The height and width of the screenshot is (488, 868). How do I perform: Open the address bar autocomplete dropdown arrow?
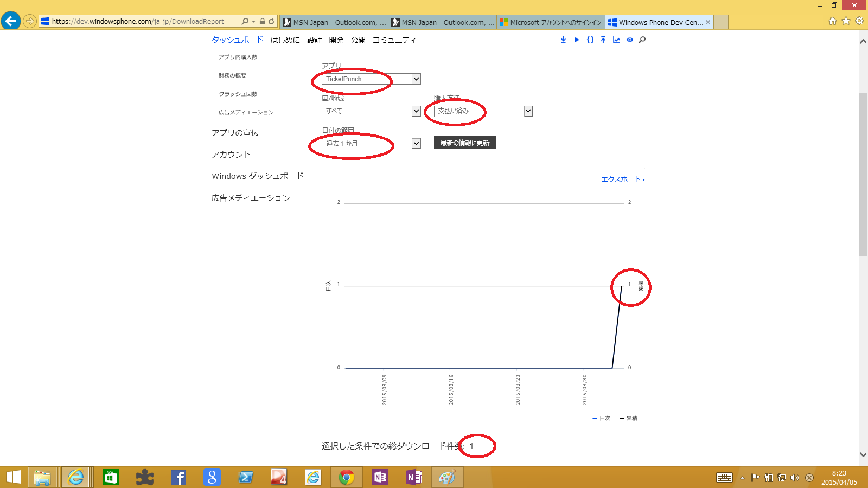(x=253, y=22)
